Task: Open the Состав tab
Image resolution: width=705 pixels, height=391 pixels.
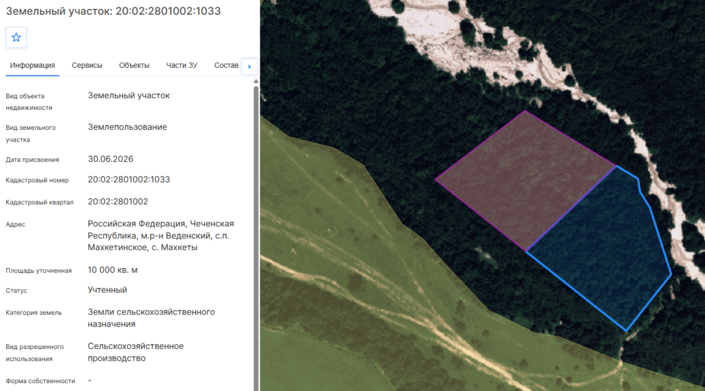Action: point(226,66)
